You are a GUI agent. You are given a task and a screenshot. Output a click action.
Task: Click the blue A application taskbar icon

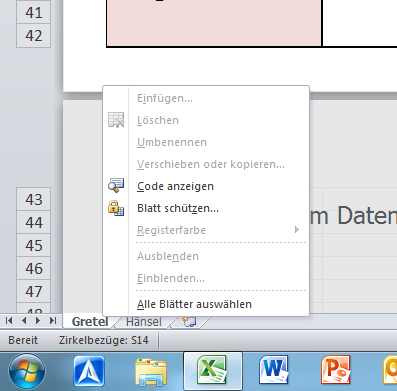[x=89, y=371]
